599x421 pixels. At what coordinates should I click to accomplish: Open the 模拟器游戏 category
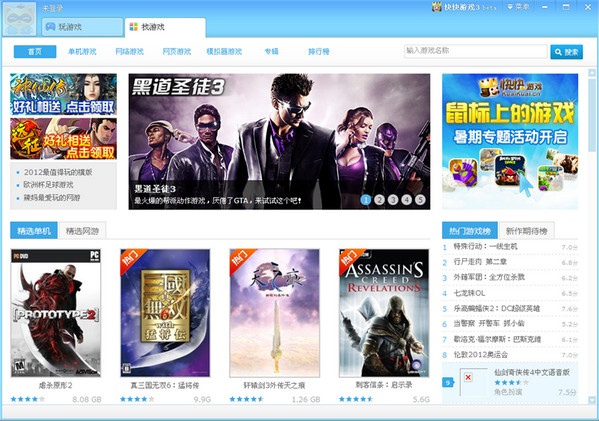[224, 52]
